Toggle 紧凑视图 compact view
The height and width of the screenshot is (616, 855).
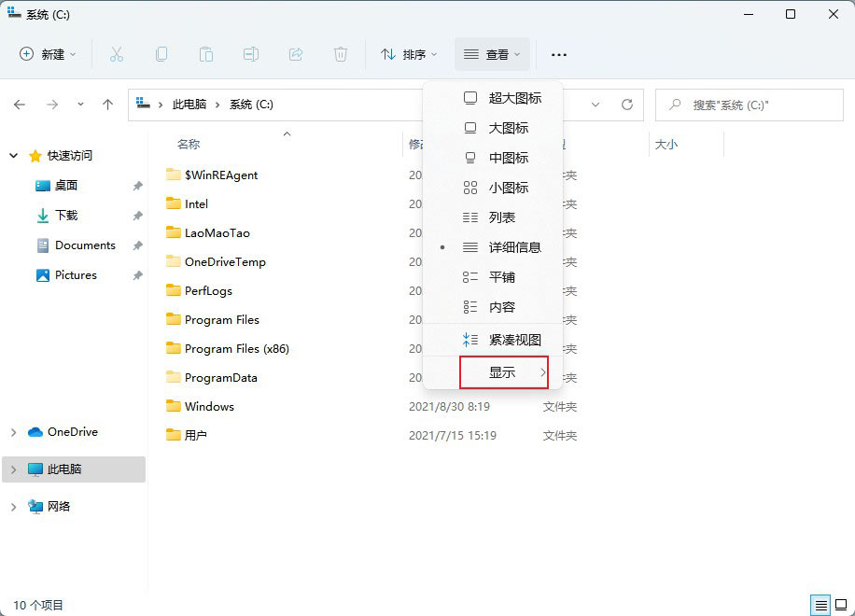pyautogui.click(x=493, y=340)
